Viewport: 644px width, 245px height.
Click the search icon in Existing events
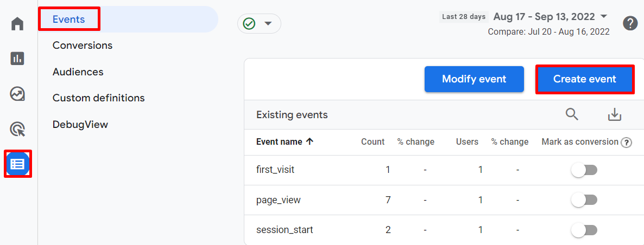tap(572, 114)
